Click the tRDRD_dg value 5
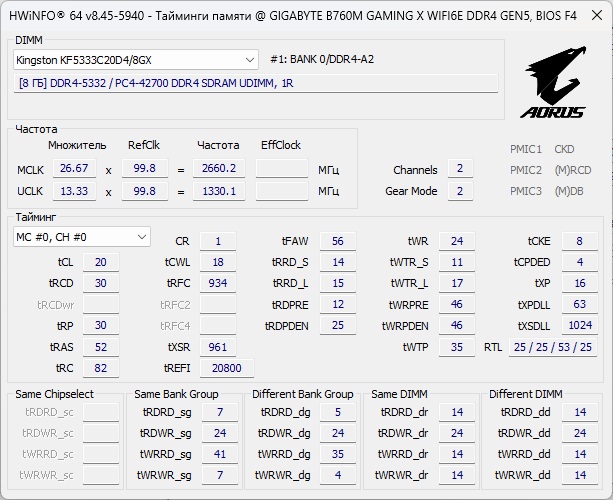The width and height of the screenshot is (613, 500). (338, 412)
